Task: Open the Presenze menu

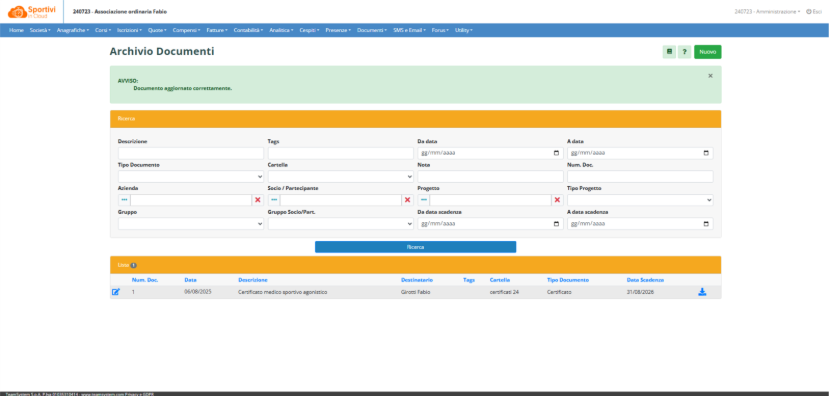Action: [338, 30]
